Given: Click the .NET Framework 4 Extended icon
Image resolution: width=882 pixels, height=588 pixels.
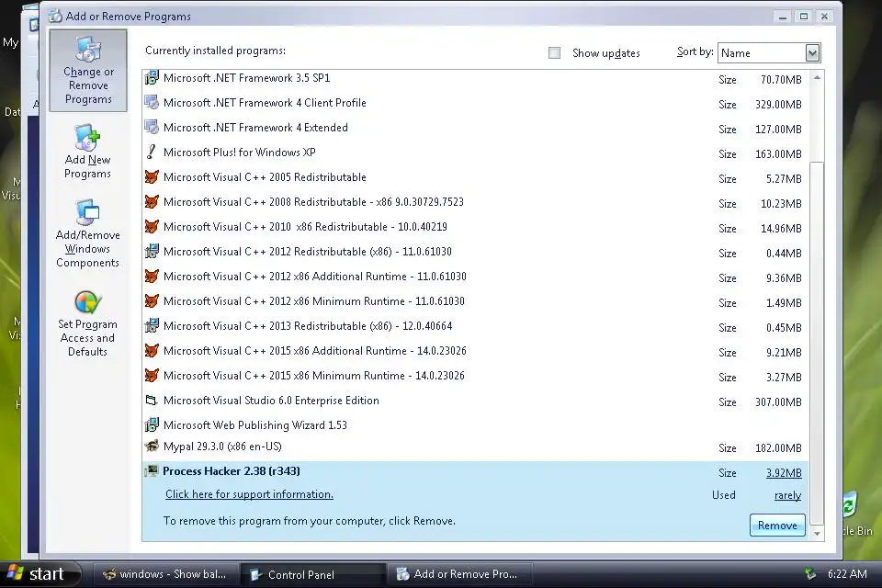Looking at the screenshot, I should coord(152,127).
